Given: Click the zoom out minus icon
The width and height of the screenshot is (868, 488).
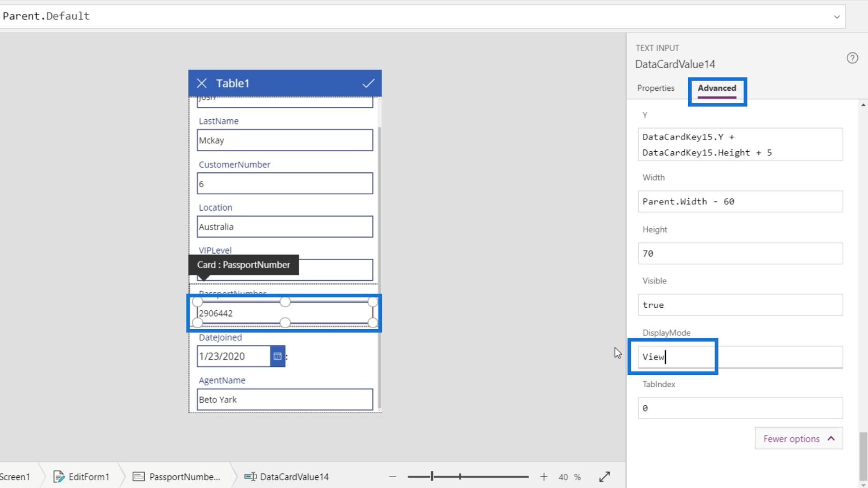Looking at the screenshot, I should (x=393, y=477).
